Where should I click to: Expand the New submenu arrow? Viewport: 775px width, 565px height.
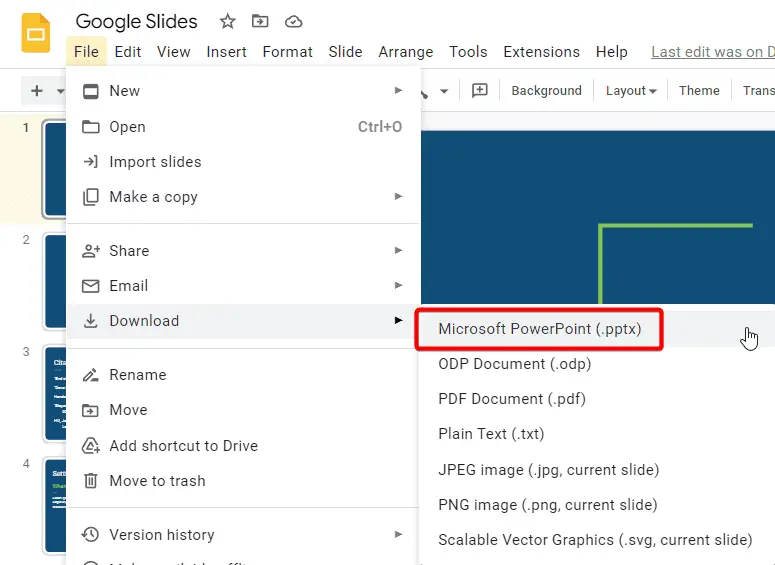click(x=398, y=90)
